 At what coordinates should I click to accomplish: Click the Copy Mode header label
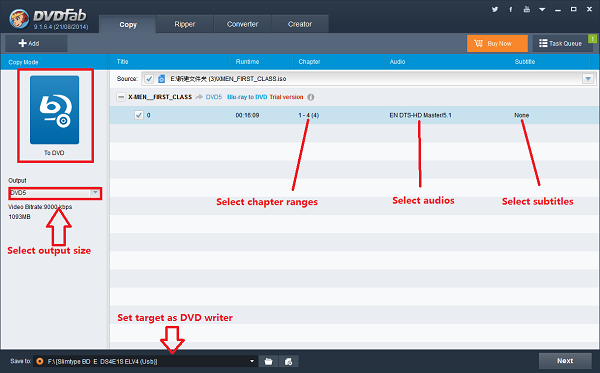point(23,62)
